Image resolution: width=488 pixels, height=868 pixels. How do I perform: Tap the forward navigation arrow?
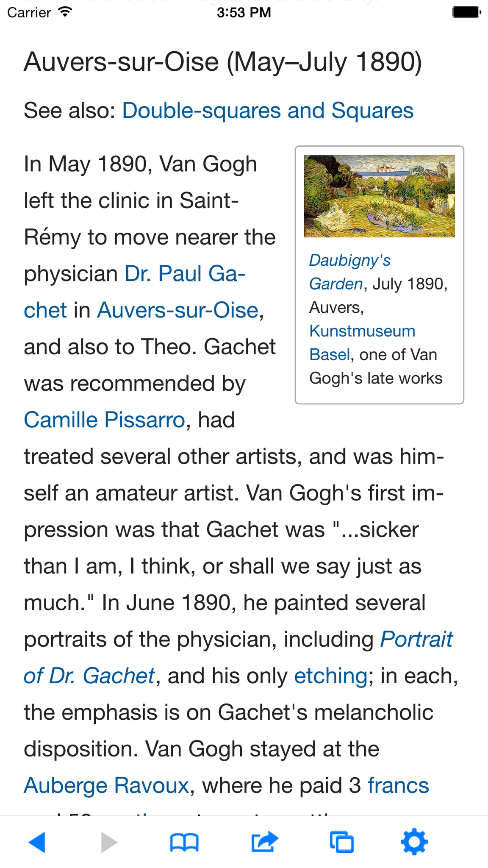tap(109, 842)
